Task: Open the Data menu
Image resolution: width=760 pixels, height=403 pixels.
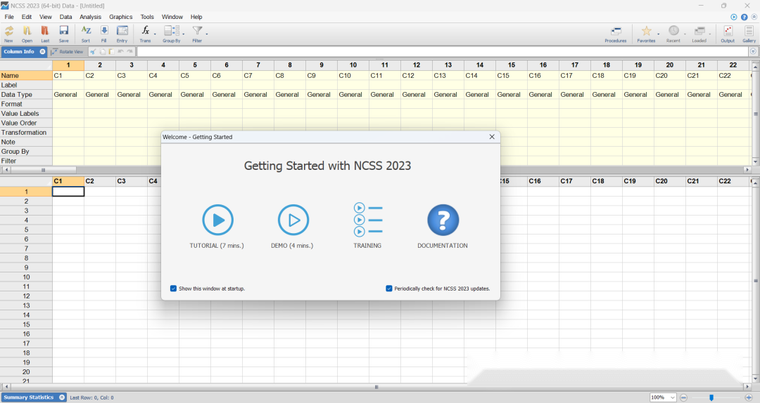Action: (66, 17)
